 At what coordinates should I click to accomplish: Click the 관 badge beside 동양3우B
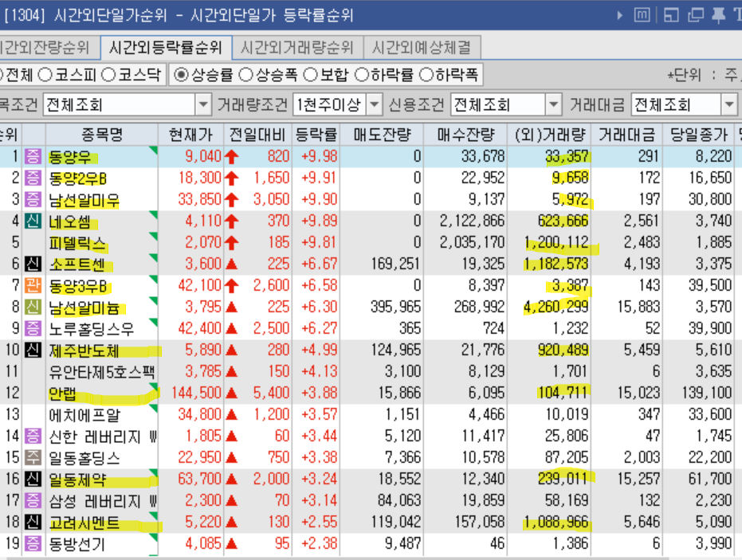33,286
